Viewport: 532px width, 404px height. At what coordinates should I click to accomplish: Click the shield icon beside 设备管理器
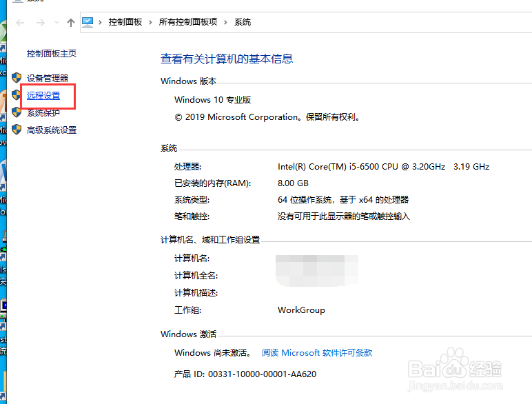point(17,78)
